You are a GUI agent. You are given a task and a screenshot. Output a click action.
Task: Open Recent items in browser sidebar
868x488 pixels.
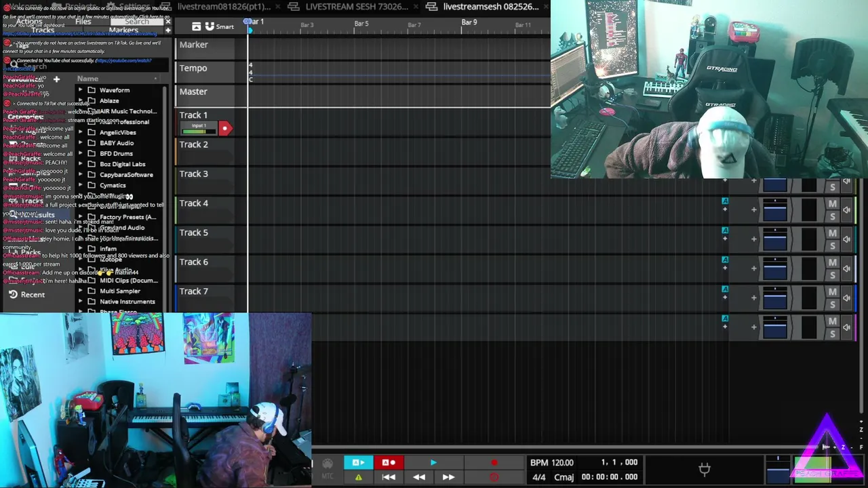click(x=27, y=295)
